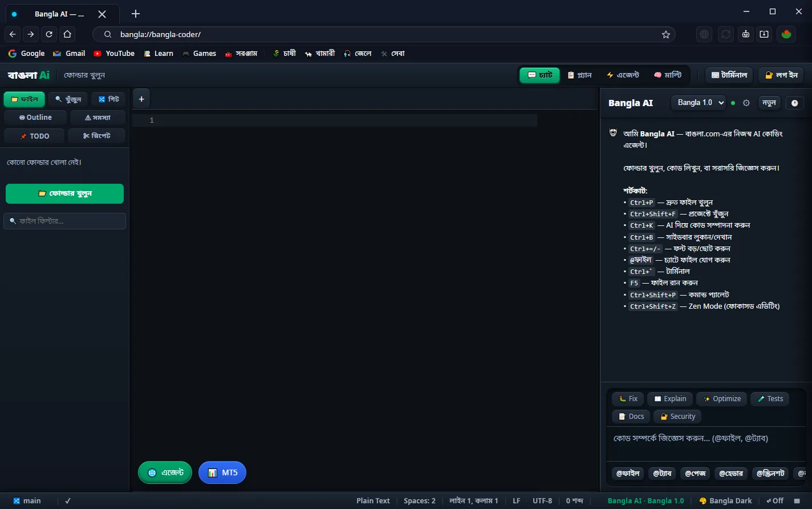
Task: Click the floating green এজেন্ট button
Action: coord(165,472)
